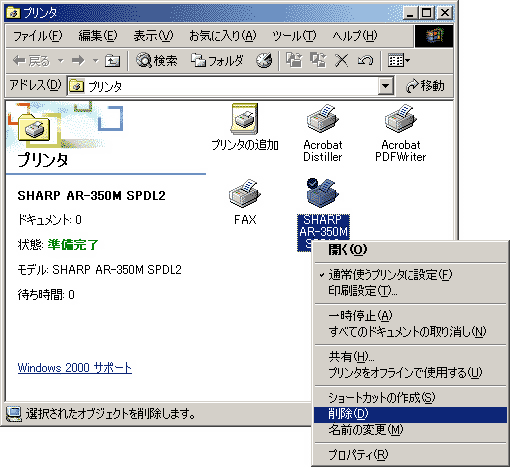The width and height of the screenshot is (510, 467).
Task: Click the printer folder icon in title bar
Action: (14, 13)
